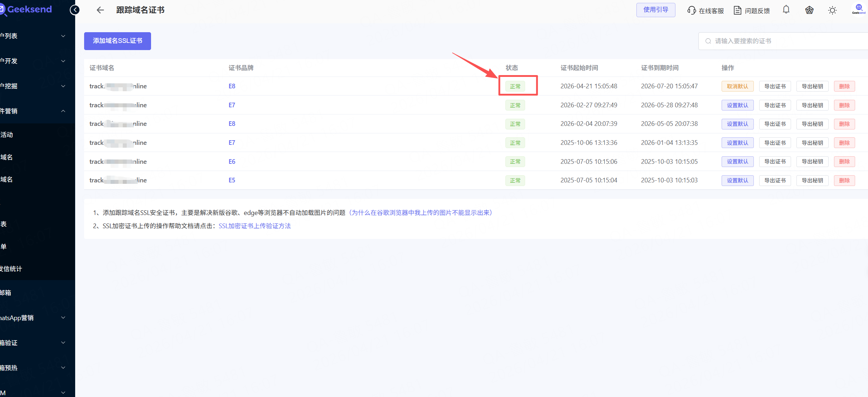Open the notification bell
This screenshot has width=868, height=397.
(786, 10)
